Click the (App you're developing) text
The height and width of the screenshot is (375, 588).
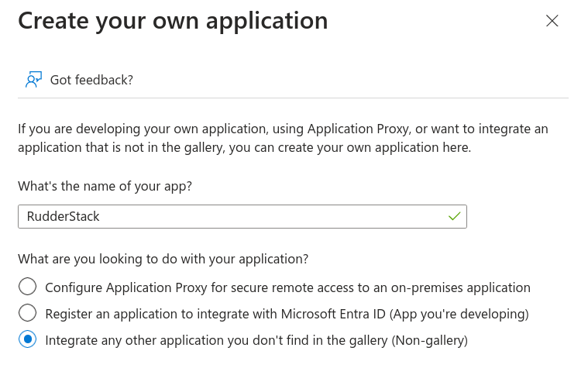pyautogui.click(x=459, y=314)
